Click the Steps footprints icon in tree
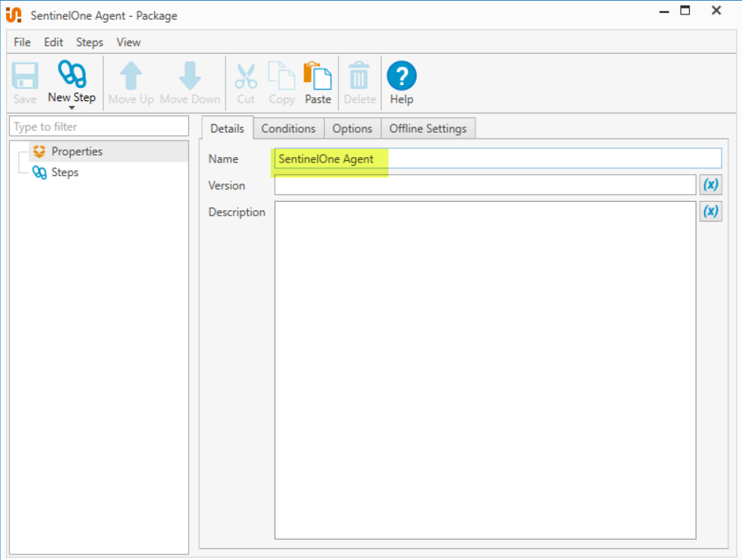This screenshot has height=560, width=742. coord(39,172)
